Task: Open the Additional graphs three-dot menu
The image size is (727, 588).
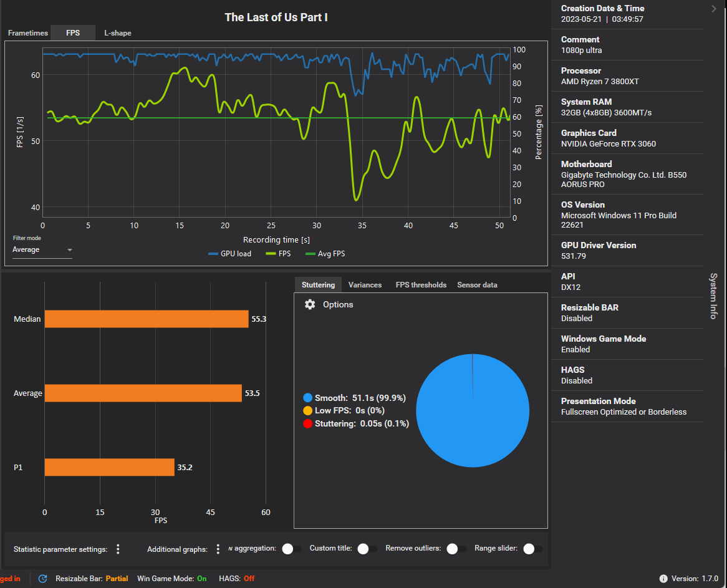Action: click(x=218, y=549)
